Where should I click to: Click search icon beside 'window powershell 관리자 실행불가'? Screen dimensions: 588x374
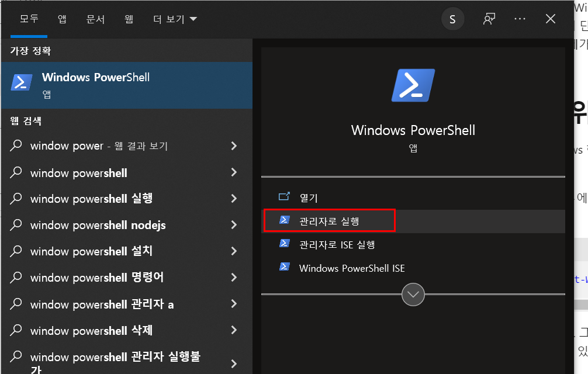[x=16, y=356]
